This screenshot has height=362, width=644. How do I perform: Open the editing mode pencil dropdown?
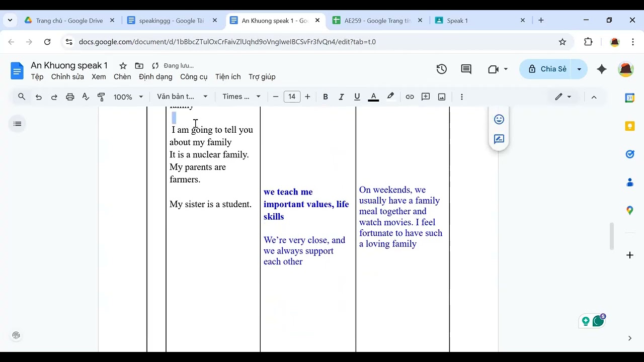pos(563,97)
